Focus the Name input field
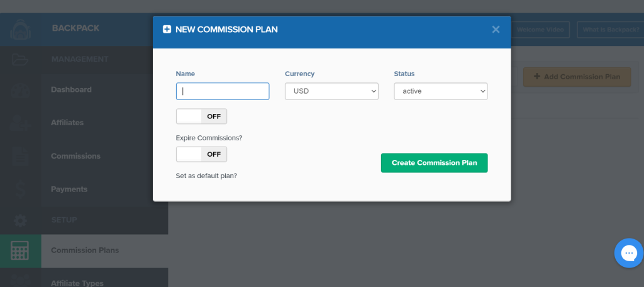 pyautogui.click(x=223, y=91)
